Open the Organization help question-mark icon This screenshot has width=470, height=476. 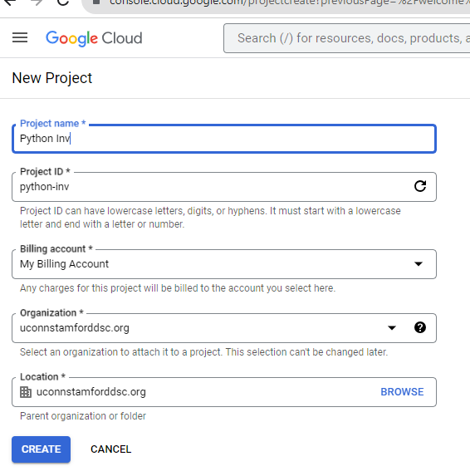point(420,327)
